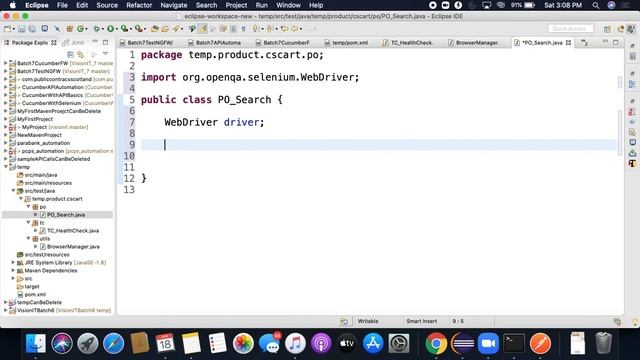Toggle Link with Editor in Package Explorer
The height and width of the screenshot is (360, 640).
click(x=81, y=54)
